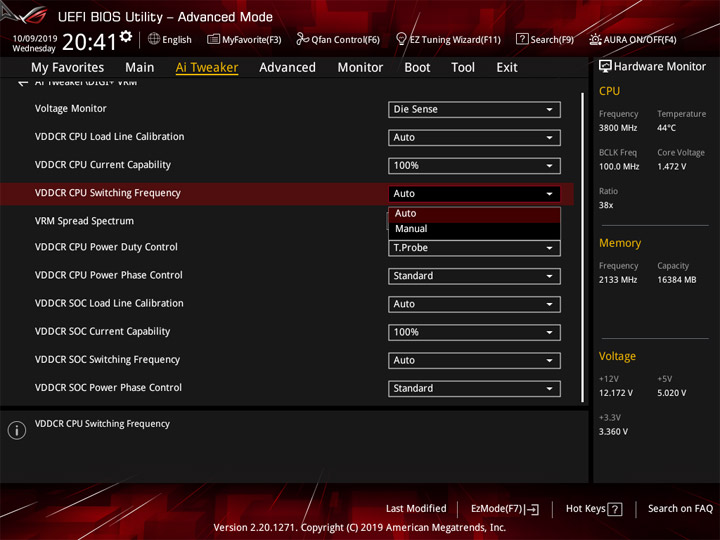Click memory capacity value 16384 MB
Viewport: 720px width, 540px height.
click(x=677, y=280)
